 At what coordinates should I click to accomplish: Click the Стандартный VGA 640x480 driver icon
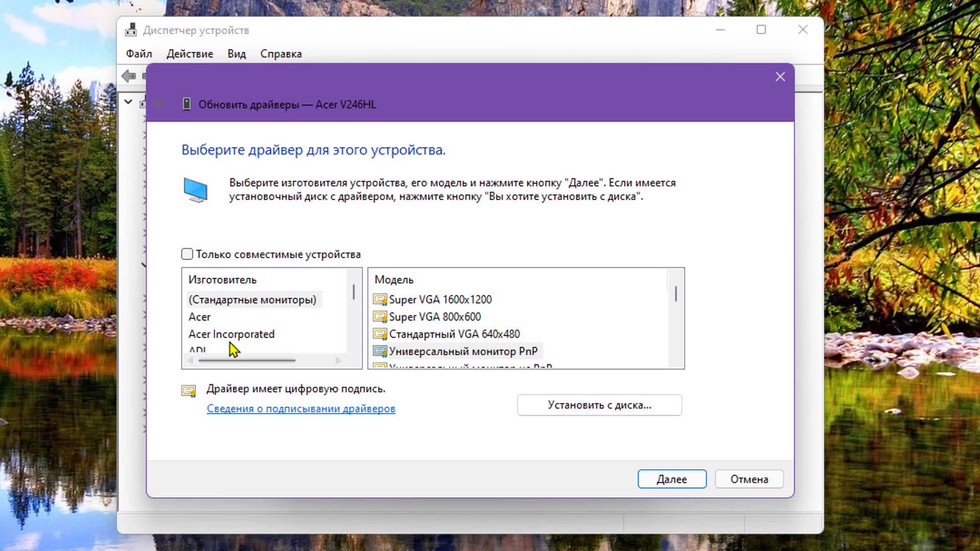click(380, 334)
